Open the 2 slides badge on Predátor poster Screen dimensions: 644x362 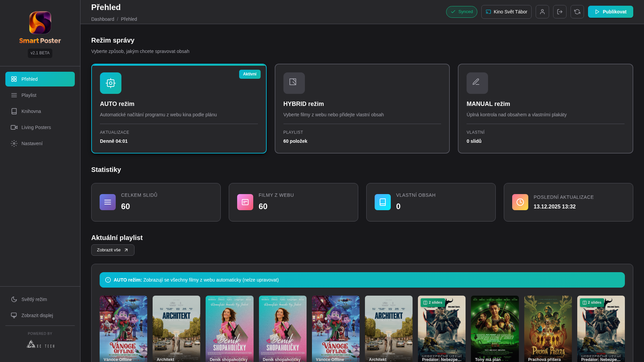433,302
